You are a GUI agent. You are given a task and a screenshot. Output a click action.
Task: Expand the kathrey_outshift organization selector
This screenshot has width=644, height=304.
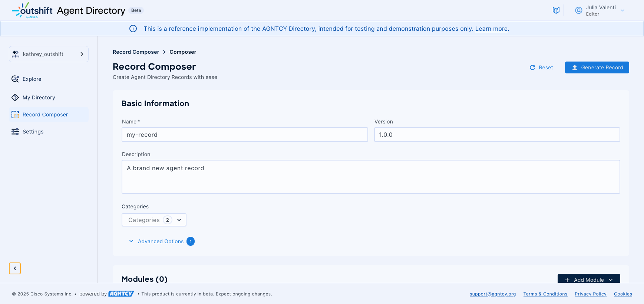click(49, 54)
